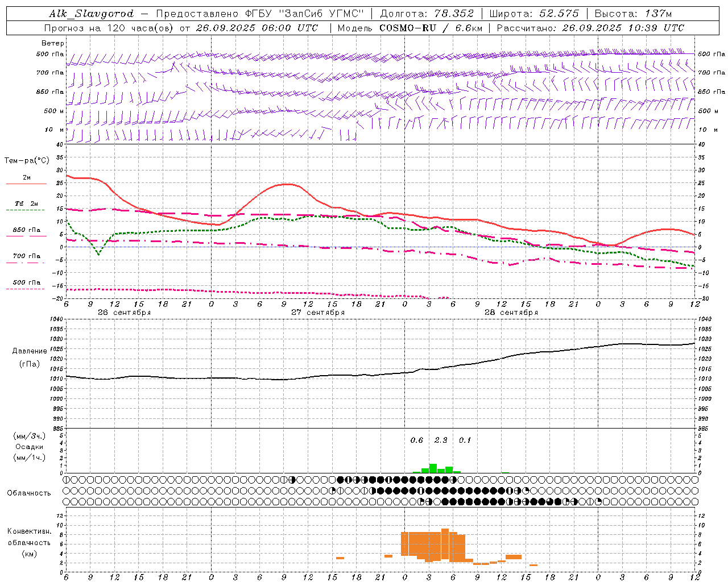
Task: Click the '2м' temperature legend entry
Action: (27, 177)
